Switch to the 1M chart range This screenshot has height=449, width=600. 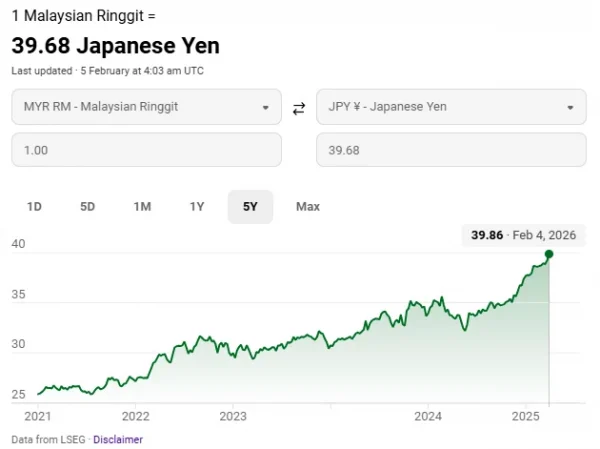pos(142,207)
